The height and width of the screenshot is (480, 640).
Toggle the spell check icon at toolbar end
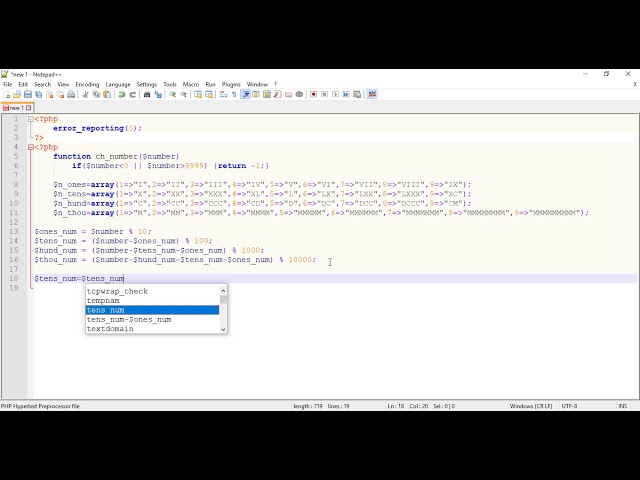(x=372, y=94)
